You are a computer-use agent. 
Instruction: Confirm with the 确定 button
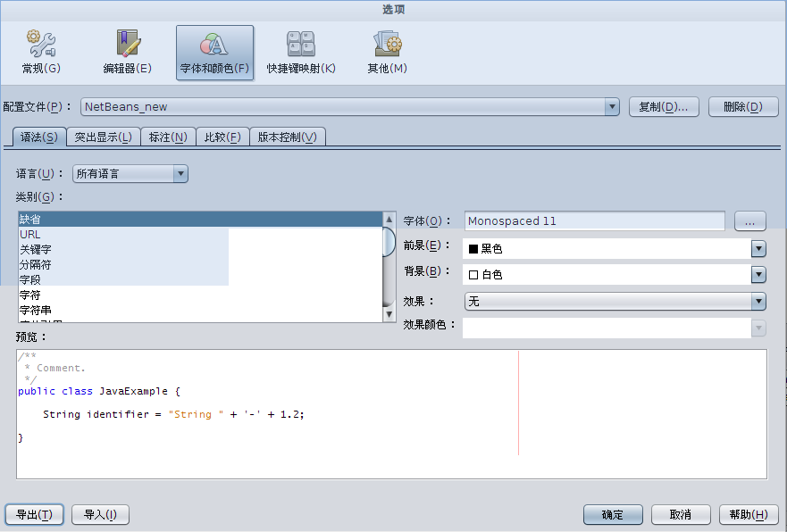click(613, 514)
